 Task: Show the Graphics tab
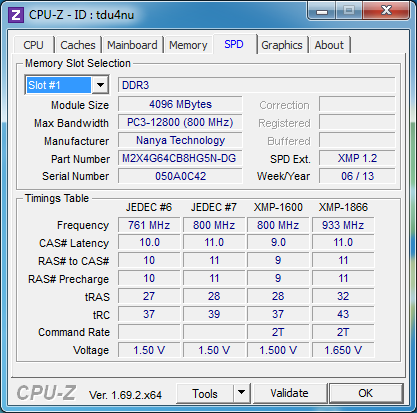point(282,45)
